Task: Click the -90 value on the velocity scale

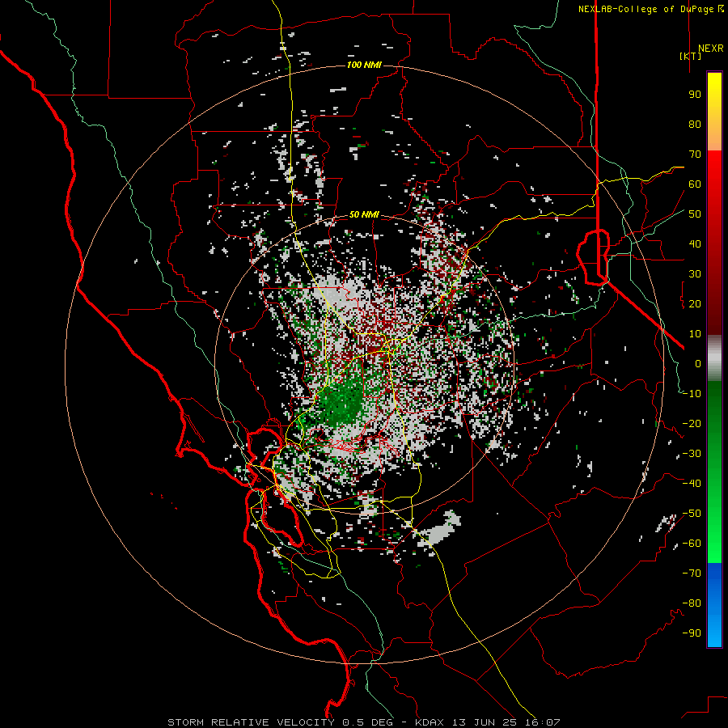Action: pyautogui.click(x=692, y=633)
